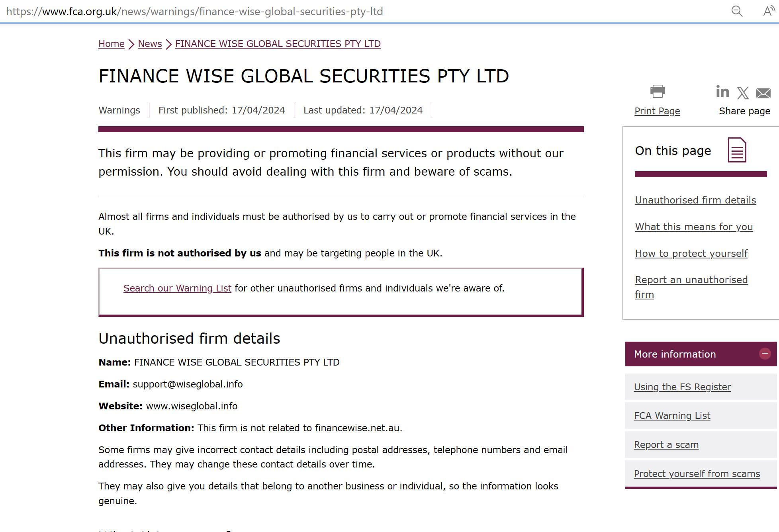The height and width of the screenshot is (532, 779).
Task: Click the document icon beside On this page
Action: 737,150
